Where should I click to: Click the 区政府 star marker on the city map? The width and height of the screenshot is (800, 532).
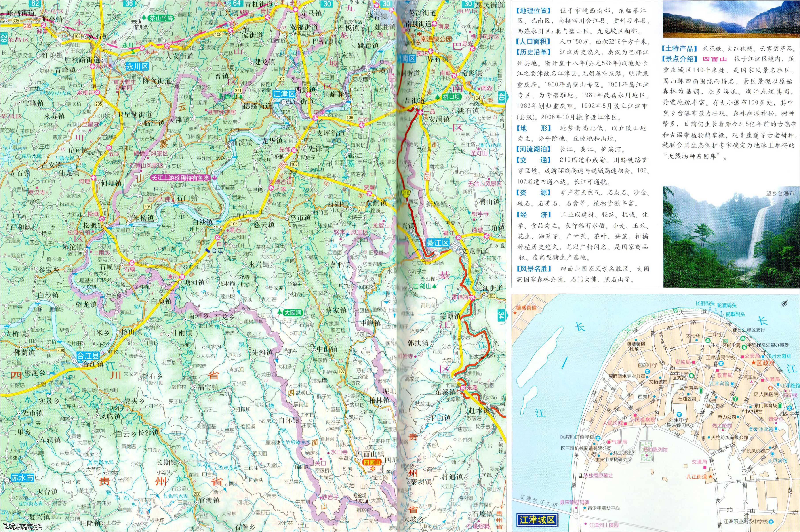[x=754, y=363]
